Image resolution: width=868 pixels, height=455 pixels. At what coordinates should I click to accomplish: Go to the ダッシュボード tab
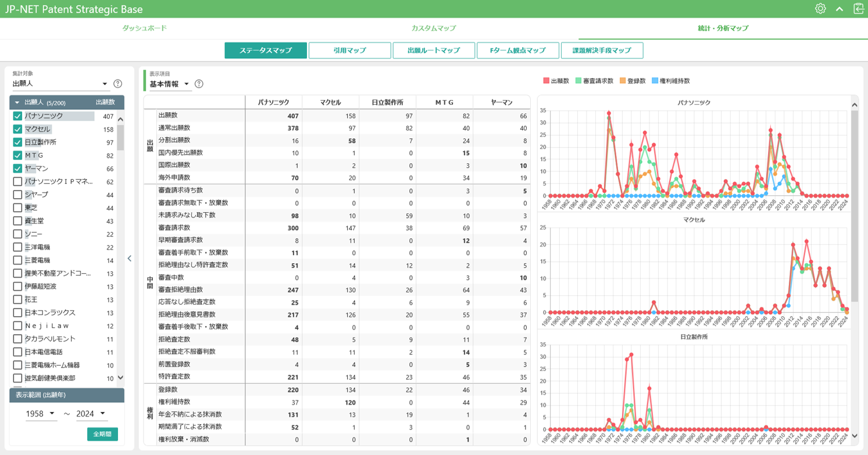(144, 28)
